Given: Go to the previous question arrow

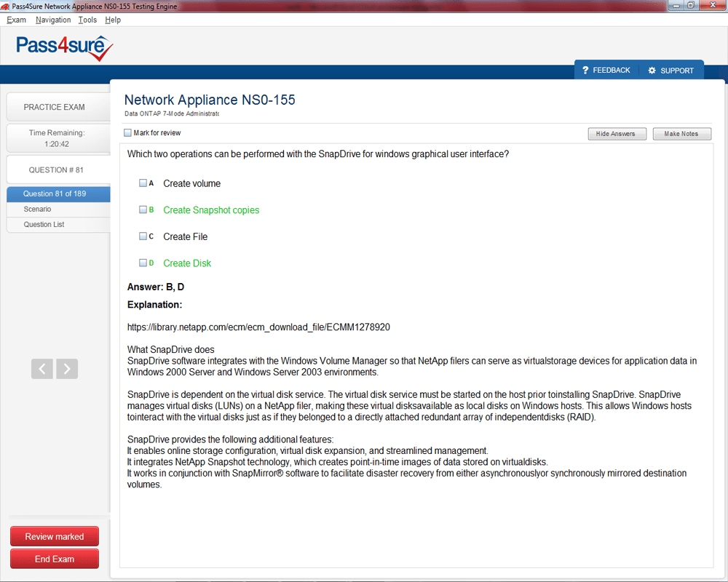Looking at the screenshot, I should tap(42, 369).
